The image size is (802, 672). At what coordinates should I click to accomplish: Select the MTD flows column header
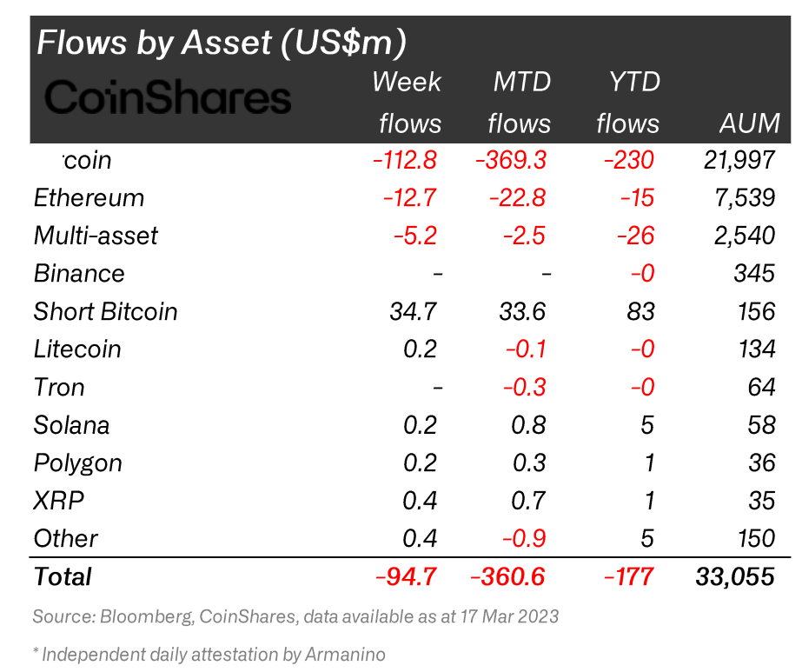[520, 103]
